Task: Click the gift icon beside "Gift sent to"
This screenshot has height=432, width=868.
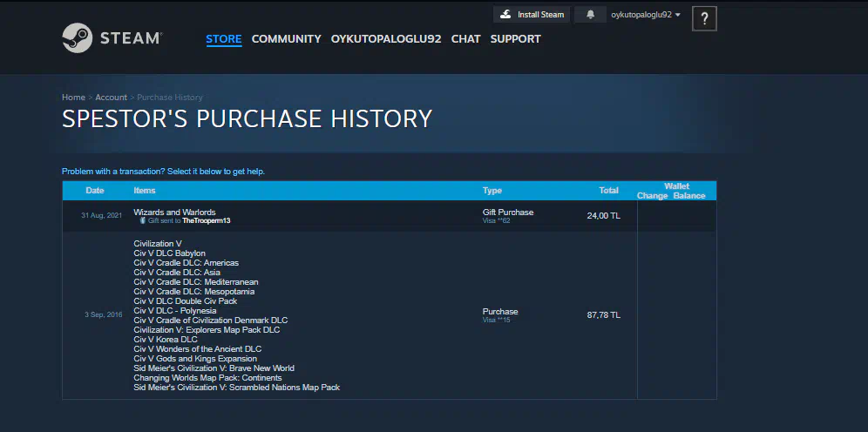Action: (143, 220)
